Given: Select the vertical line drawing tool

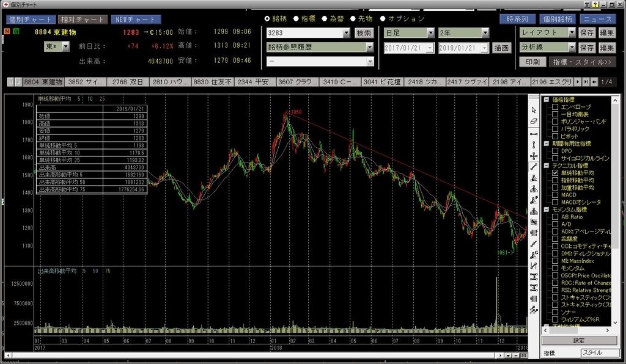Looking at the screenshot, I should 534,145.
